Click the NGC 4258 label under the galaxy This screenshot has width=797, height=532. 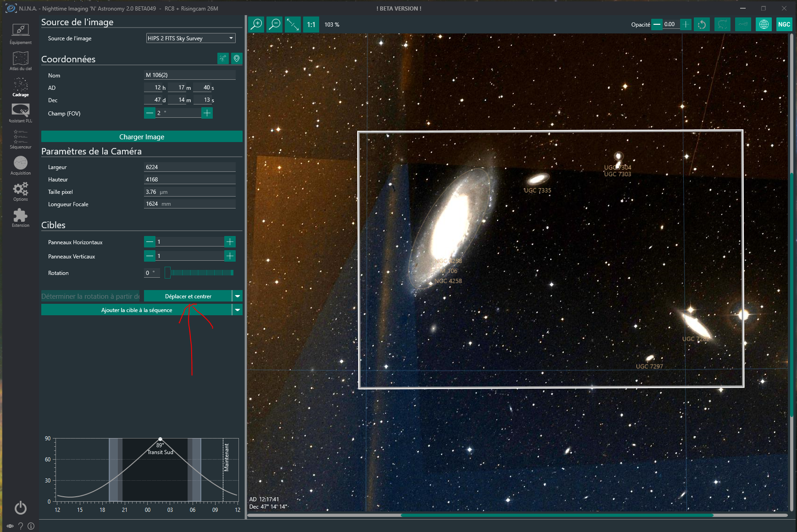pos(448,281)
